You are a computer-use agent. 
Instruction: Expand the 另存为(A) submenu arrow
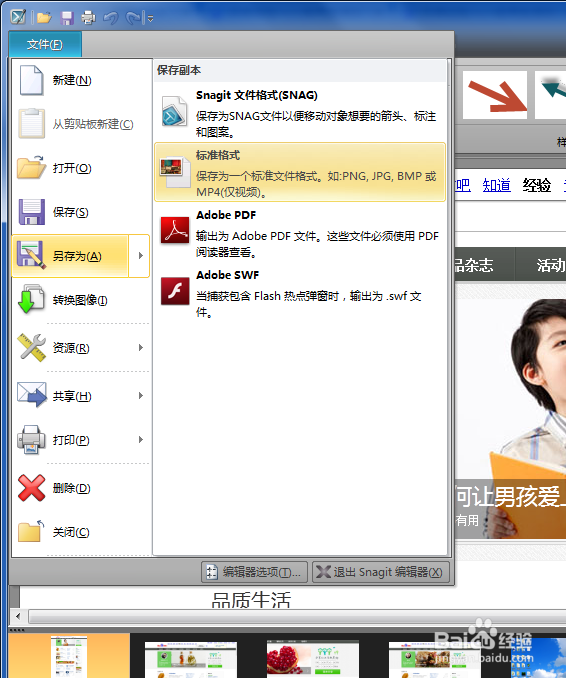tap(140, 256)
